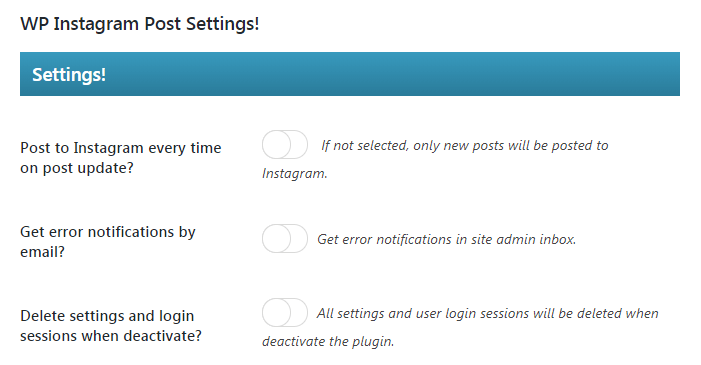Click "sessions when deactivate?" label line
Screen dimensions: 701x365
point(111,335)
